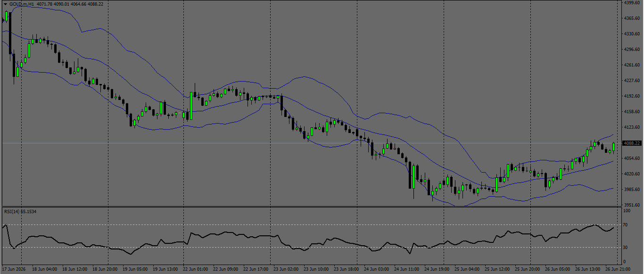Click the 26 Jun 05:00 time label

(x=558, y=269)
